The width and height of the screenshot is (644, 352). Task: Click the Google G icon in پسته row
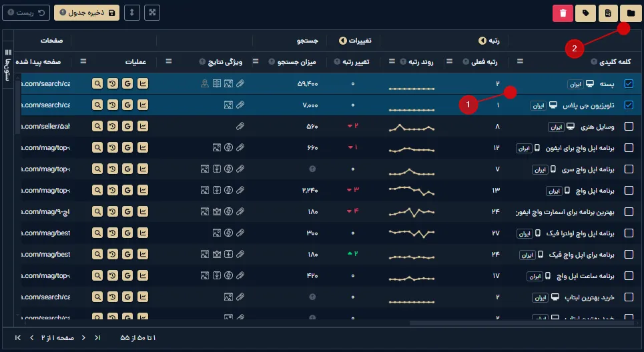[x=127, y=84]
